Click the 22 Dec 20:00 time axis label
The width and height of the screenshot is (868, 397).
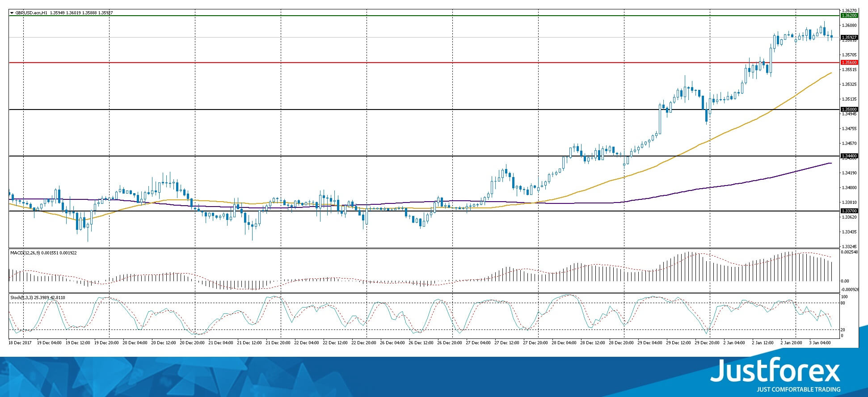[364, 343]
